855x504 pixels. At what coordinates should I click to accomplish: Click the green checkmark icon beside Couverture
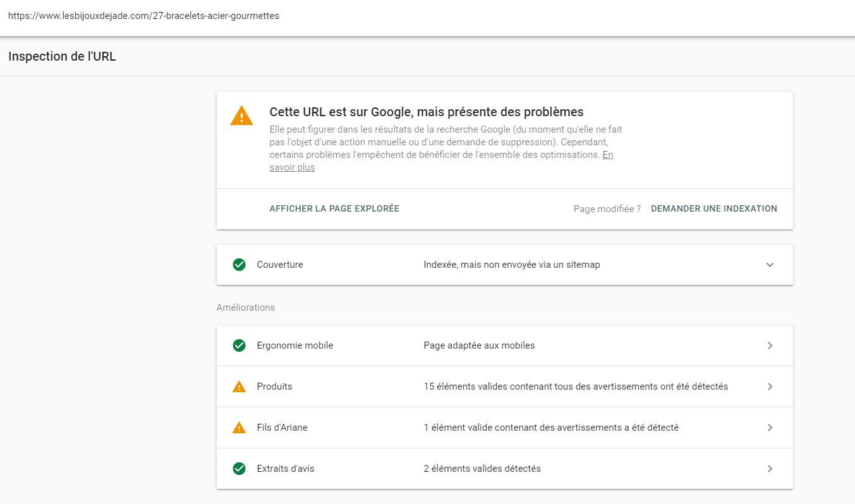click(x=239, y=265)
